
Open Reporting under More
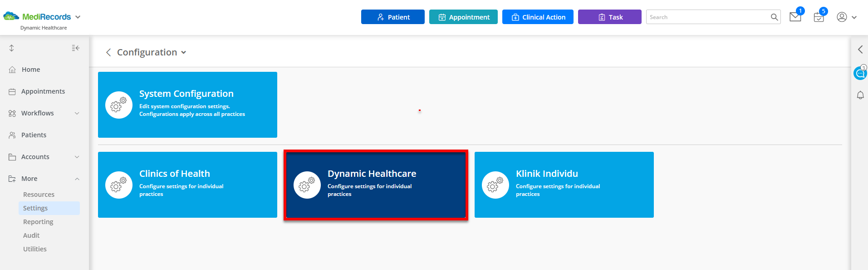38,222
